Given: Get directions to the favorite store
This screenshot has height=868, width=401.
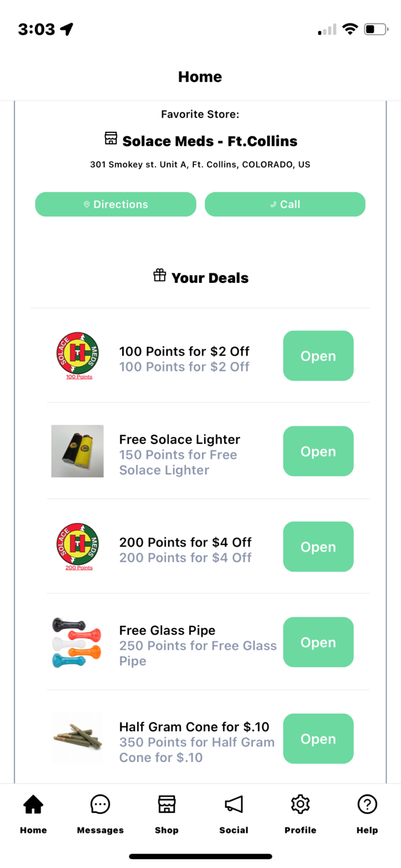Looking at the screenshot, I should (115, 204).
